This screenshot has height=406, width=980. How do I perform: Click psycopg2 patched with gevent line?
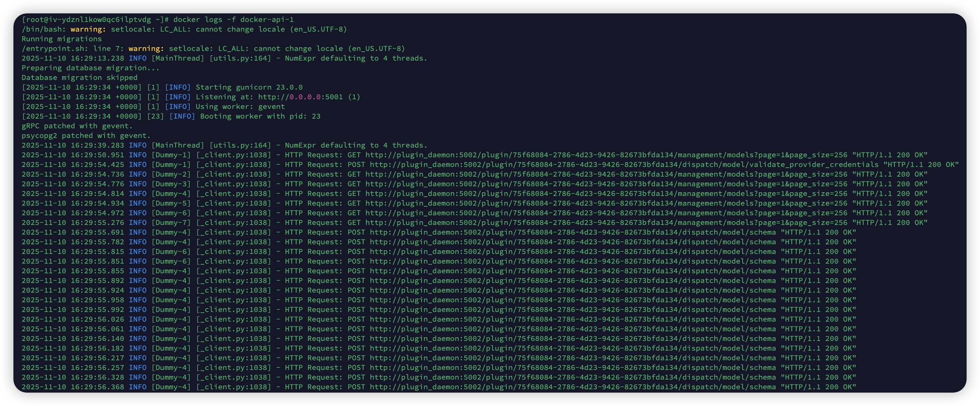[x=86, y=136]
